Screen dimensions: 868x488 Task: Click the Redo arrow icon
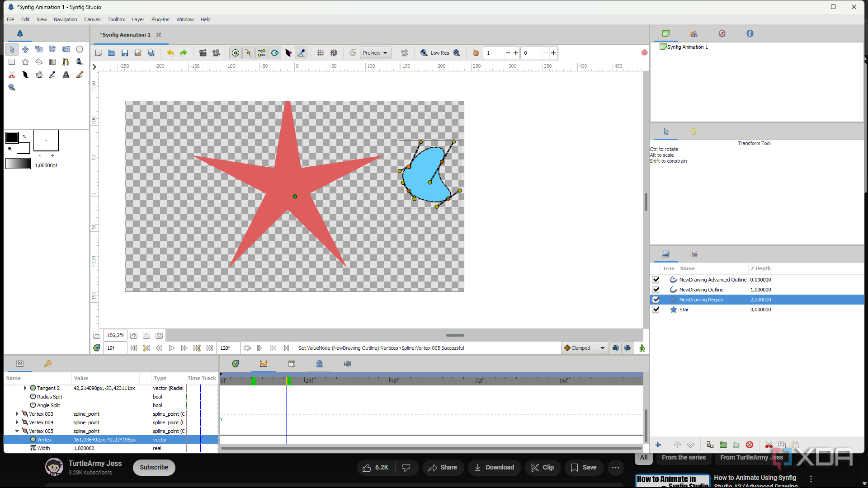tap(184, 53)
